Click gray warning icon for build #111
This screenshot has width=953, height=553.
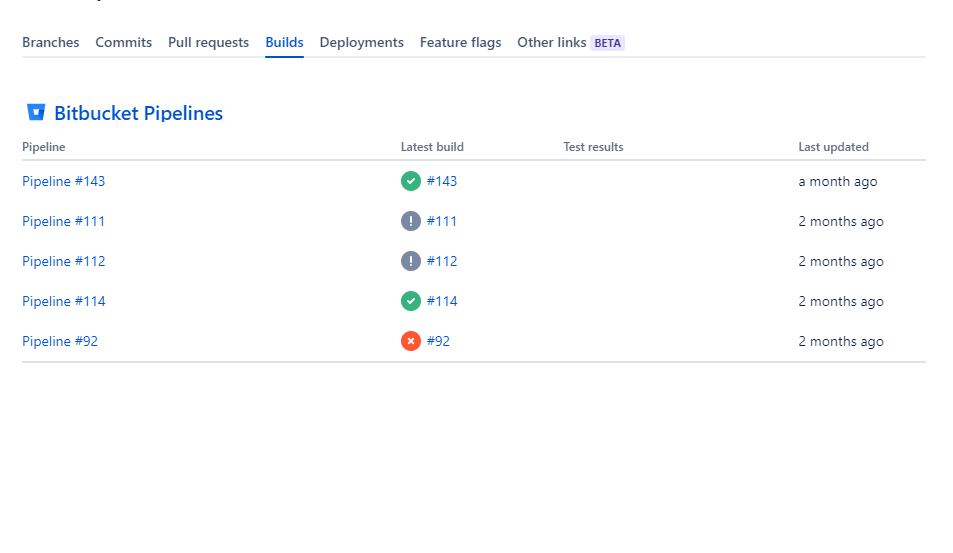coord(411,221)
